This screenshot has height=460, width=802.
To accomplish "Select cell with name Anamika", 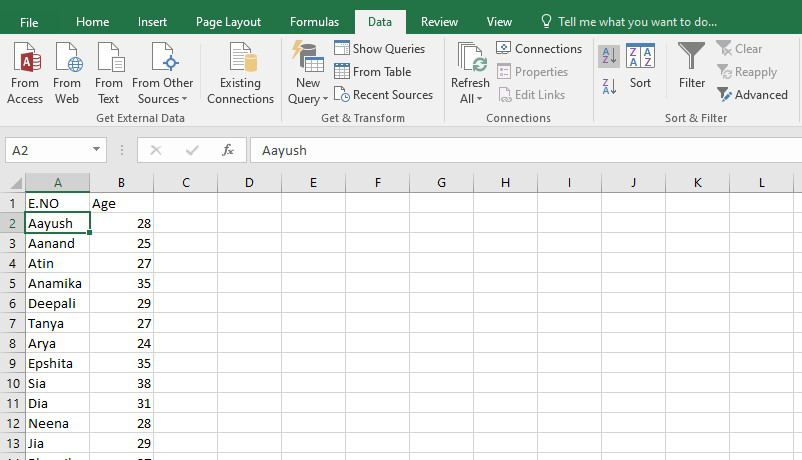I will click(x=58, y=283).
